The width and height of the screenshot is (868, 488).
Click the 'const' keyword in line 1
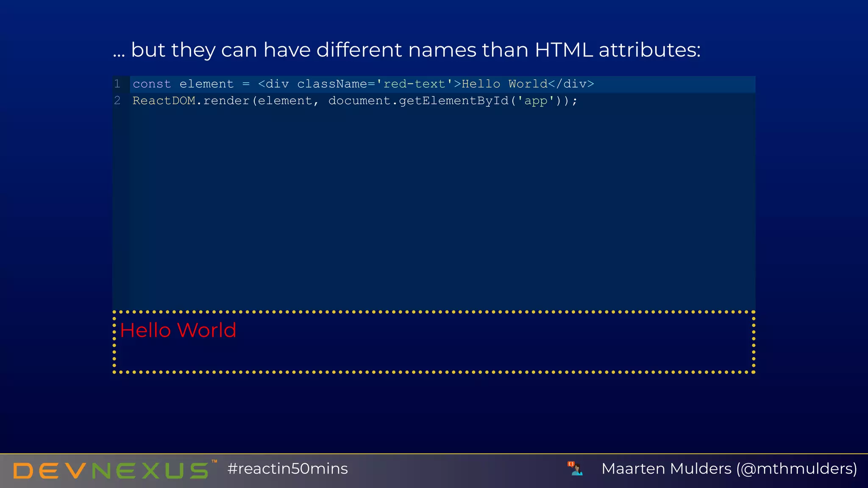tap(152, 84)
